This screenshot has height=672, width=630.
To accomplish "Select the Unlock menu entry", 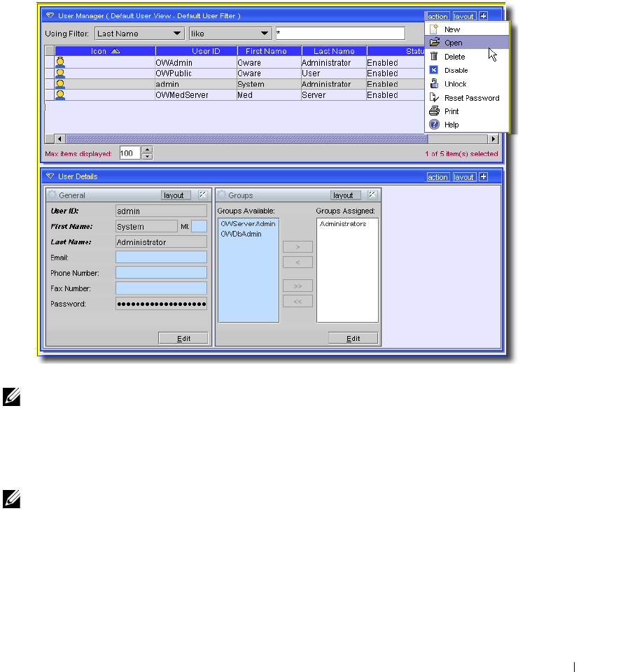I will pos(467,83).
